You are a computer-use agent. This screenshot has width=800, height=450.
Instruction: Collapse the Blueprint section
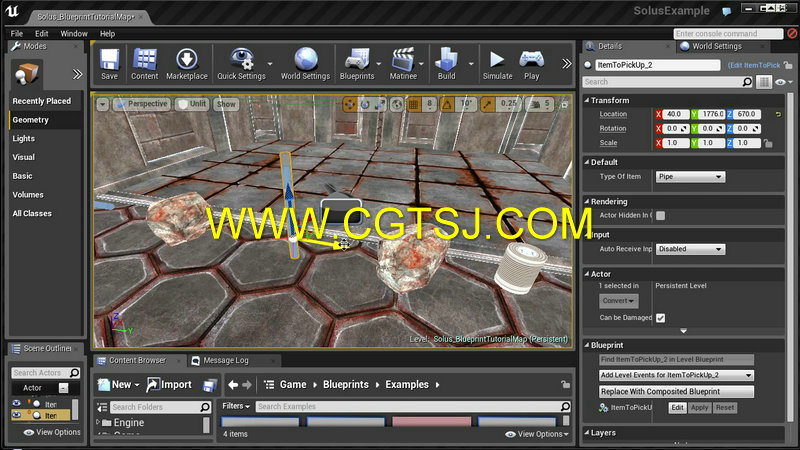[587, 345]
